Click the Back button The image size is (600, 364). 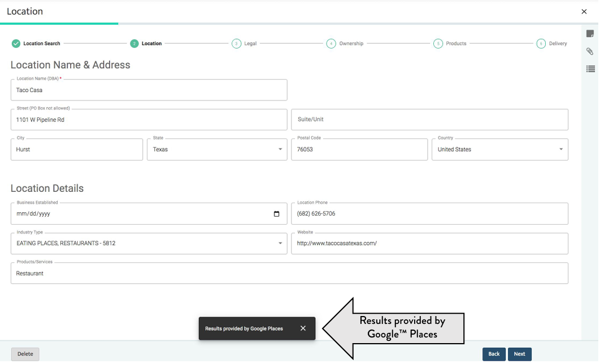point(494,354)
